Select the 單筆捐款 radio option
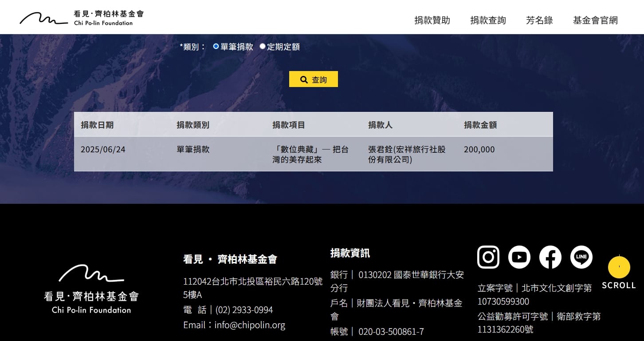644x341 pixels. tap(216, 46)
